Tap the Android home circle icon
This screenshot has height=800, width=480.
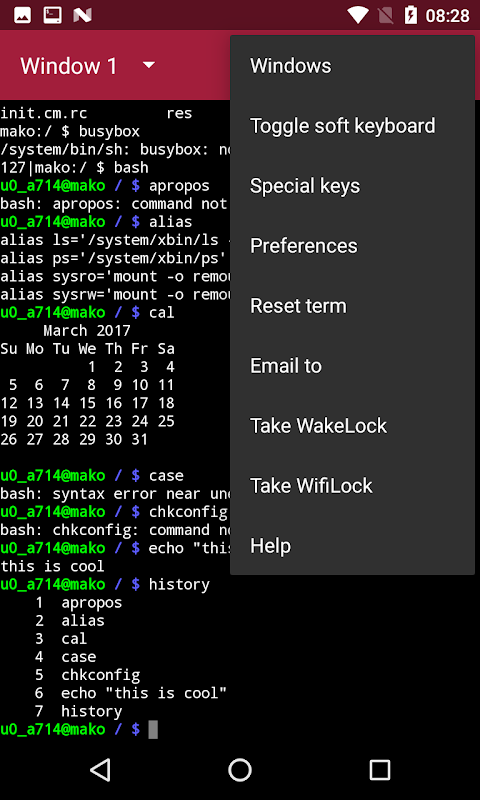240,769
